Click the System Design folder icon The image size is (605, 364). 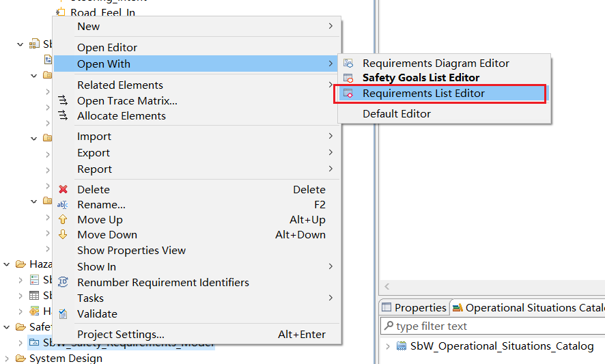[x=20, y=359]
